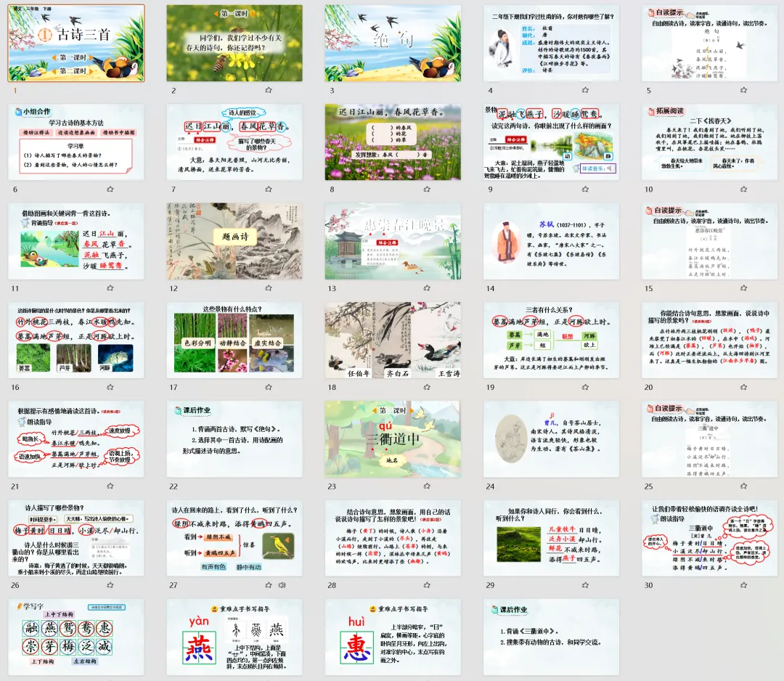Viewport: 784px width, 681px height.
Task: Click the animation star under slide 18
Action: click(427, 387)
